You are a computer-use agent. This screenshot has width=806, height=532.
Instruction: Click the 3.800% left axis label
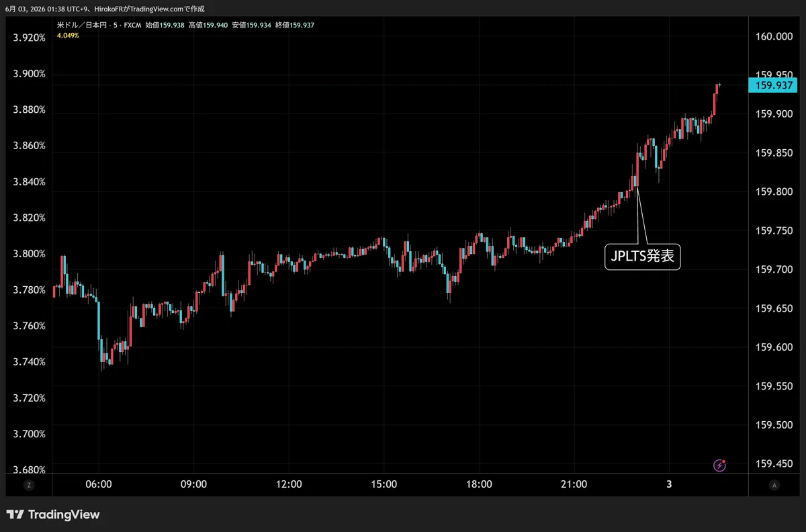tap(30, 254)
